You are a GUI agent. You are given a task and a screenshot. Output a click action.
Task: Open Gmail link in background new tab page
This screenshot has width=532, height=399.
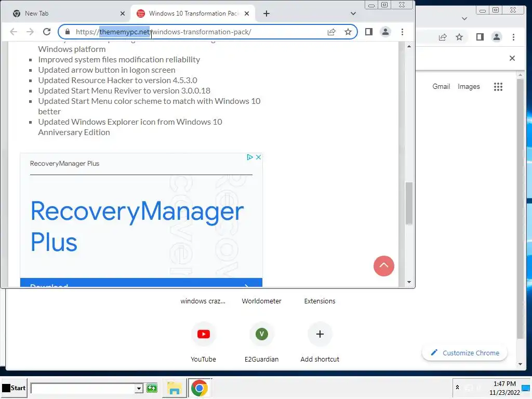(x=441, y=87)
